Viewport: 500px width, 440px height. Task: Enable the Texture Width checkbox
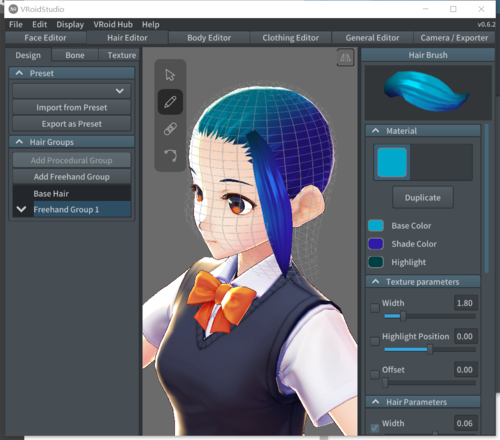375,308
